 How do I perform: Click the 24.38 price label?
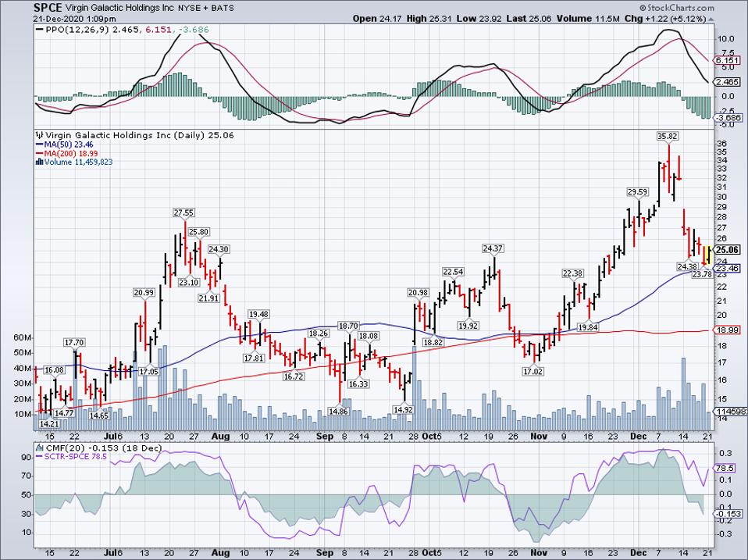[687, 266]
